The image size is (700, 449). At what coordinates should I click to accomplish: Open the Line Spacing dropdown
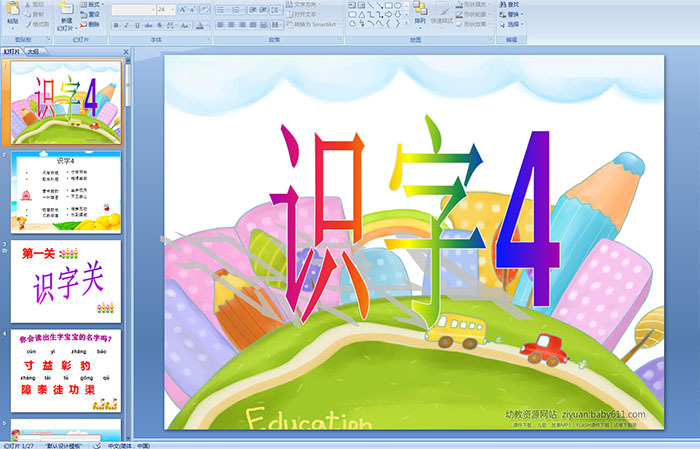276,10
